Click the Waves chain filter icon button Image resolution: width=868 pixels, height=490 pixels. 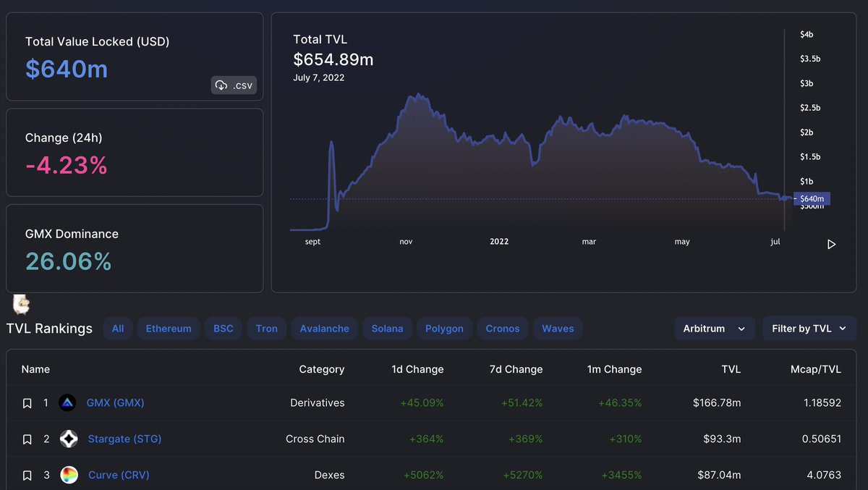pos(557,328)
